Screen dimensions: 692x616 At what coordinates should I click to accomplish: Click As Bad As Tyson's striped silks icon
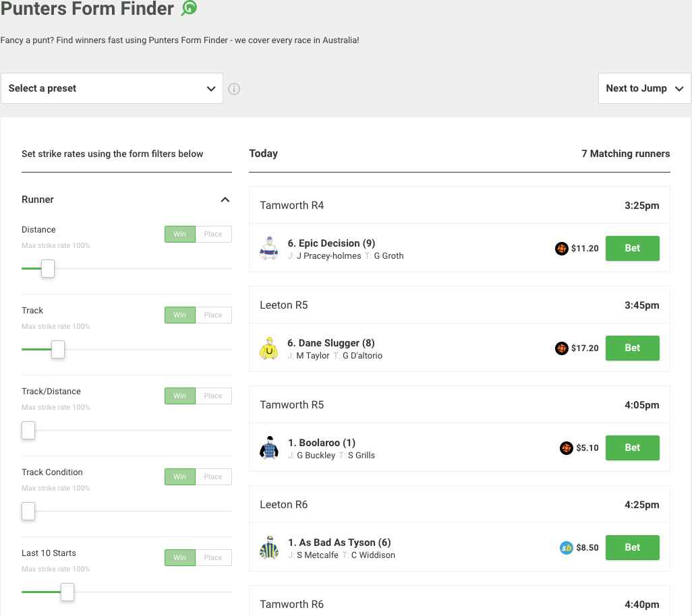coord(269,548)
